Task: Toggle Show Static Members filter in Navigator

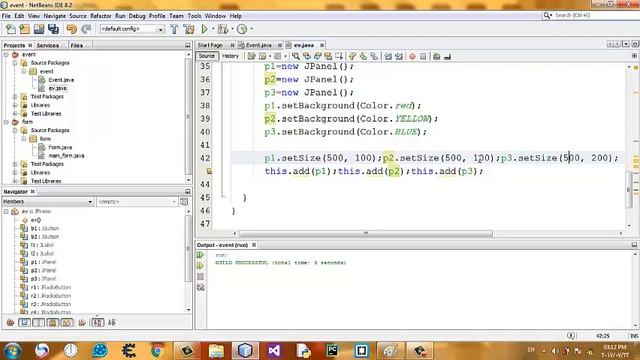Action: point(38,322)
